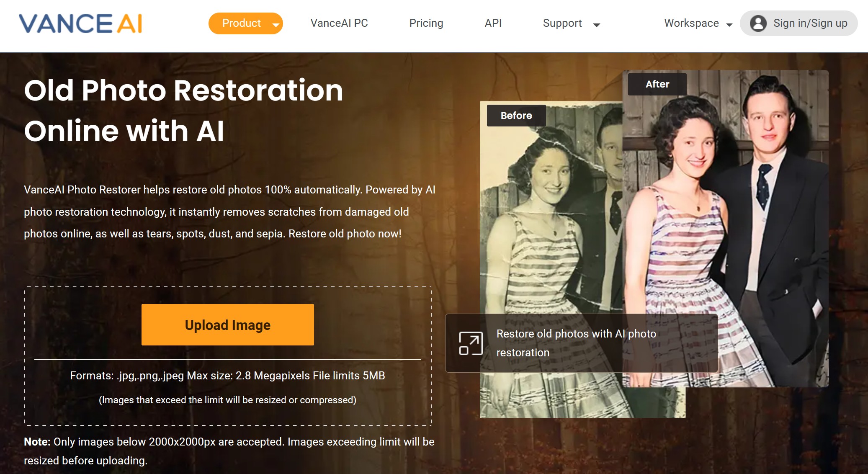Expand the Support dropdown

tap(597, 24)
